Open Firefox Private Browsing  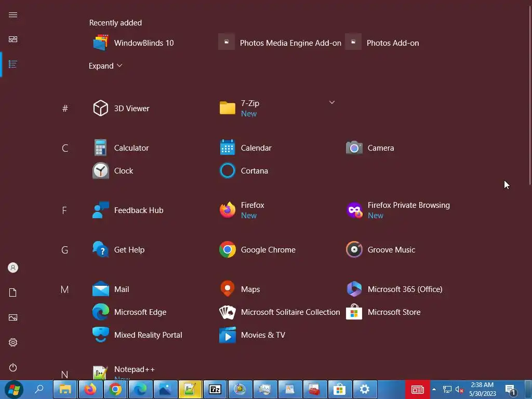pos(398,210)
